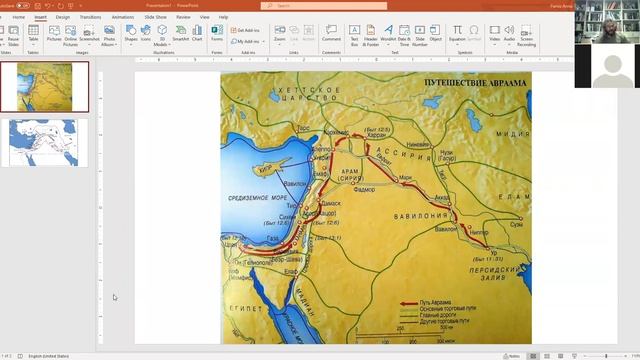Image resolution: width=640 pixels, height=360 pixels.
Task: Take a Screenshot clipping
Action: [x=89, y=36]
